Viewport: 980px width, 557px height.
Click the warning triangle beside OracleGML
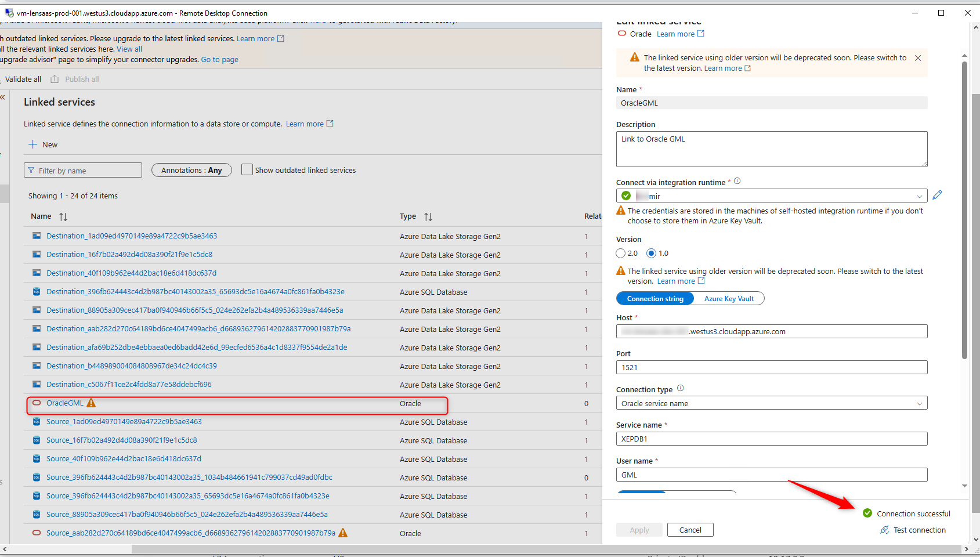(x=91, y=403)
